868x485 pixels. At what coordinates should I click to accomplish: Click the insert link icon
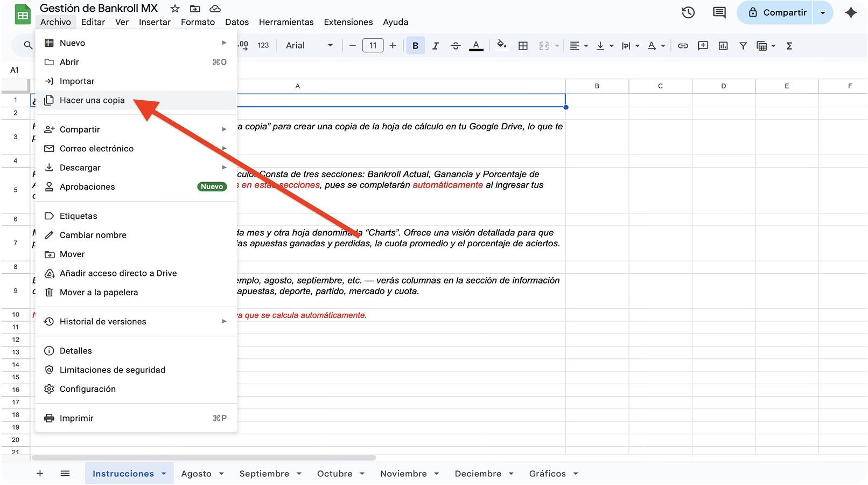tap(683, 46)
